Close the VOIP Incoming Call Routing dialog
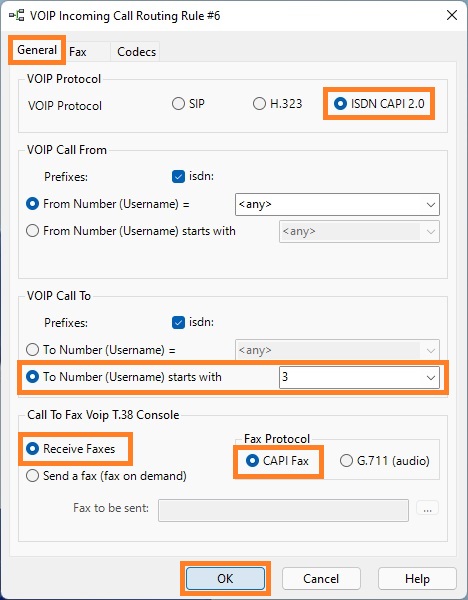 click(x=452, y=15)
